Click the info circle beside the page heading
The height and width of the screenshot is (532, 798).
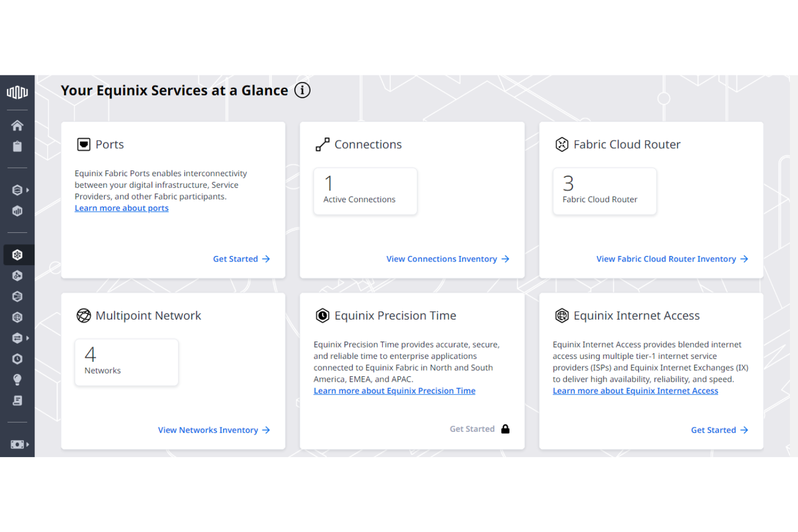302,91
